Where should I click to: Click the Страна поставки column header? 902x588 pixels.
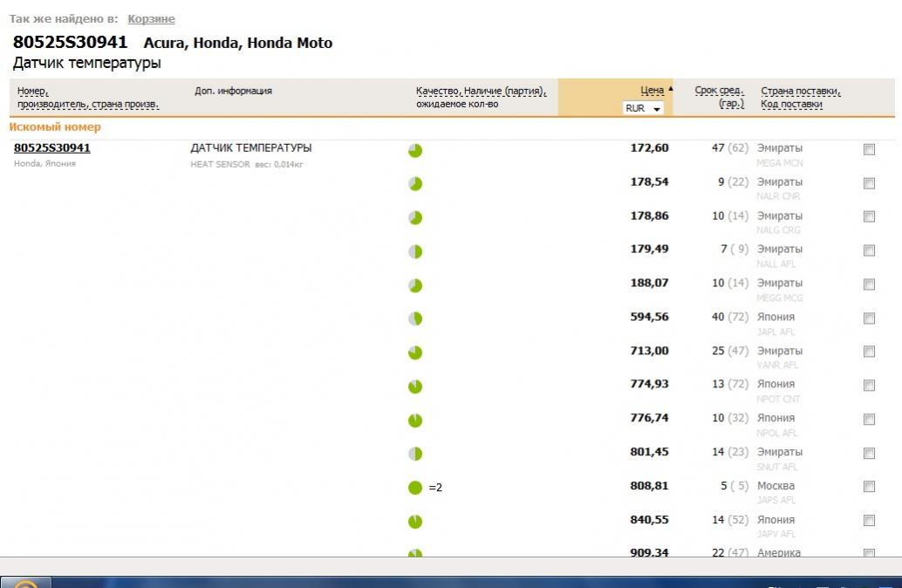pyautogui.click(x=800, y=90)
